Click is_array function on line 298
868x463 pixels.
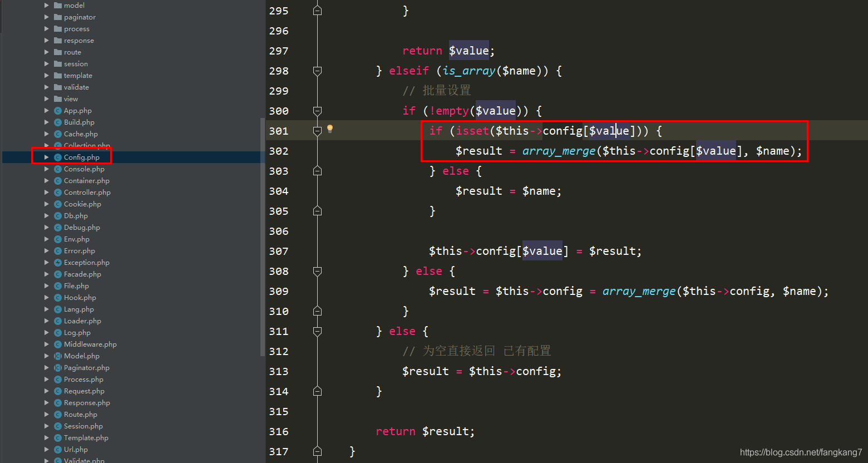click(469, 71)
